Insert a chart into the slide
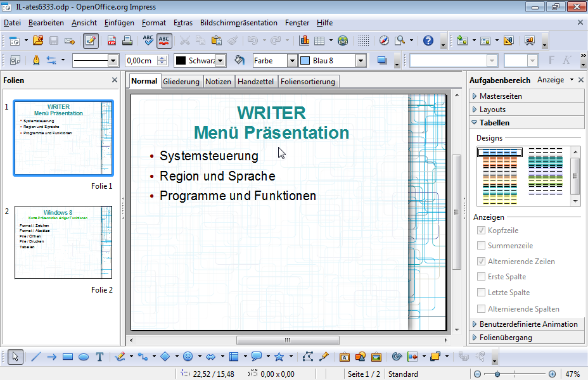 point(304,41)
